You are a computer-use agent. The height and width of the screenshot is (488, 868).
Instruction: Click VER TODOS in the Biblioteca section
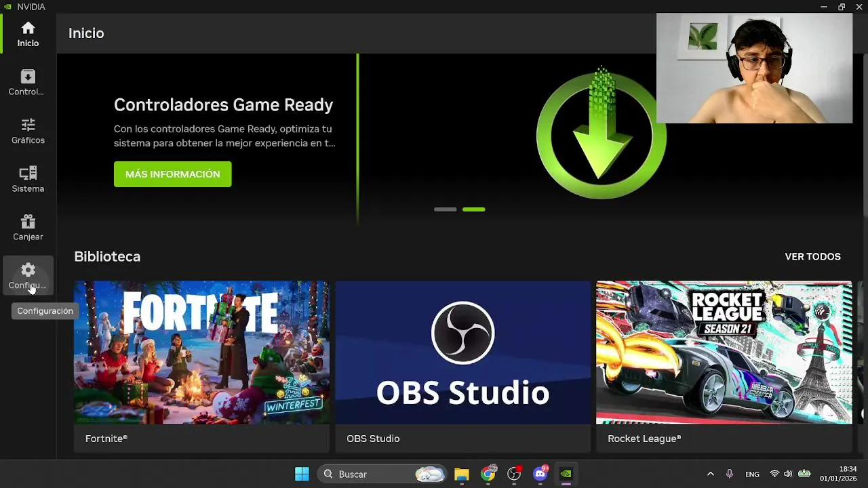pyautogui.click(x=812, y=257)
